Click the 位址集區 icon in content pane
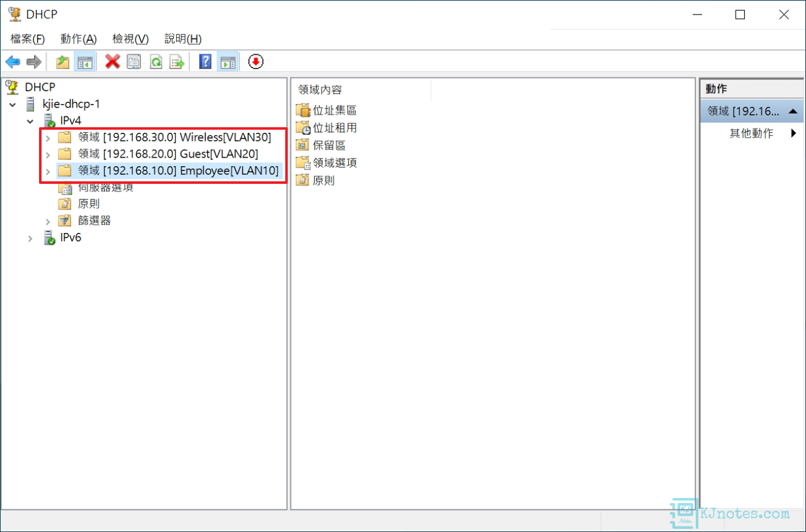This screenshot has width=806, height=532. pos(303,110)
